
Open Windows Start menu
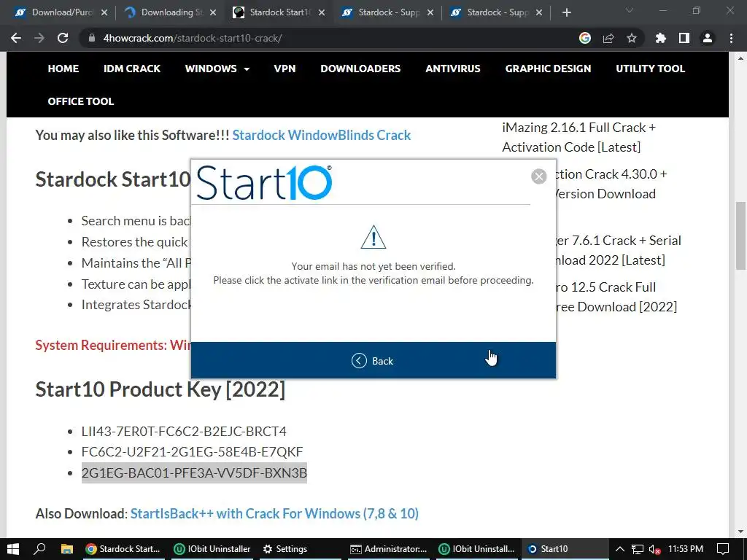pyautogui.click(x=13, y=549)
